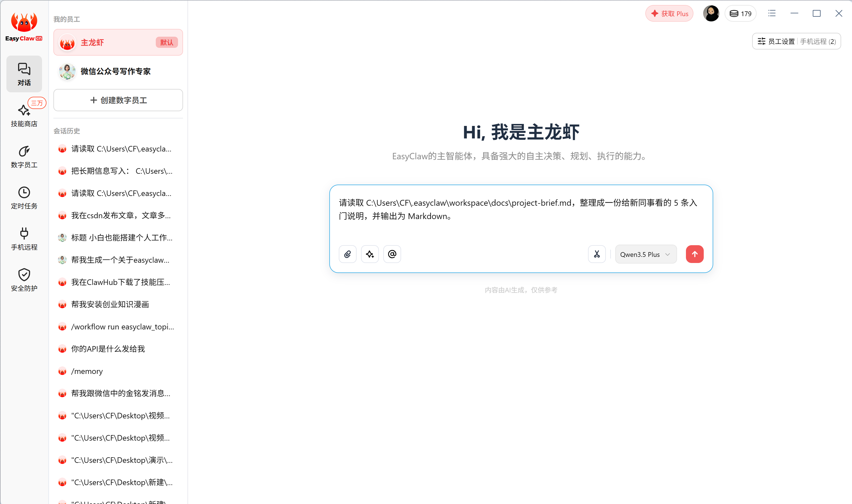Viewport: 852px width, 504px height.
Task: Maximize the EasyClaw window
Action: 817,13
